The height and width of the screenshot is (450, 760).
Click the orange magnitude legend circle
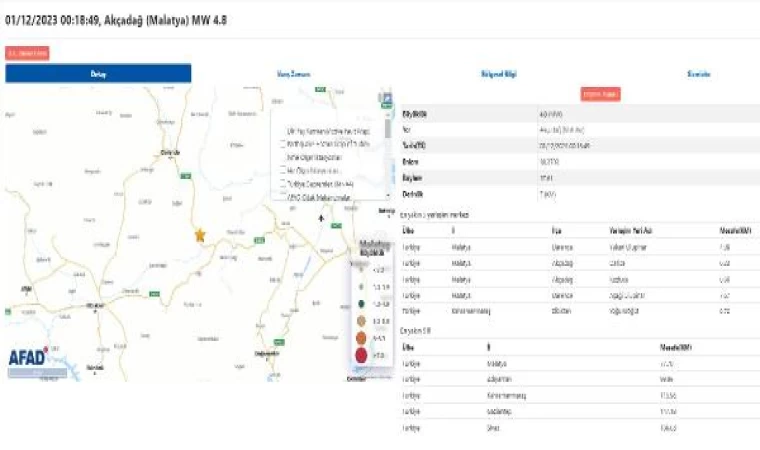click(x=361, y=337)
